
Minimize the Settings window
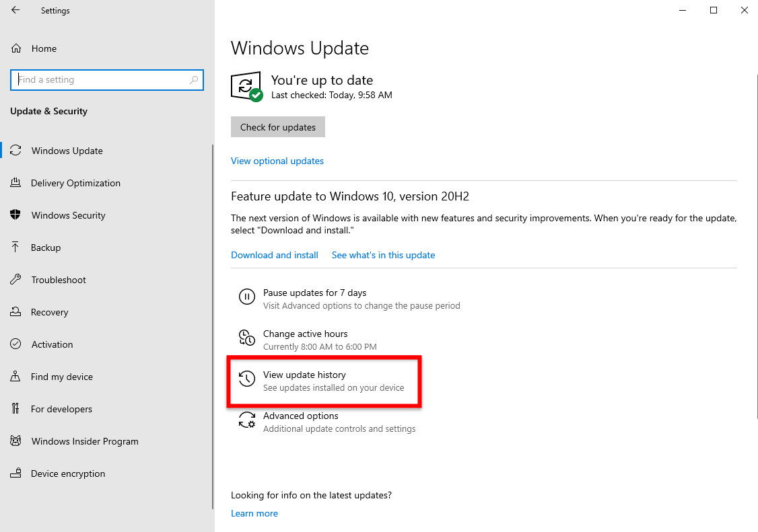pyautogui.click(x=683, y=10)
